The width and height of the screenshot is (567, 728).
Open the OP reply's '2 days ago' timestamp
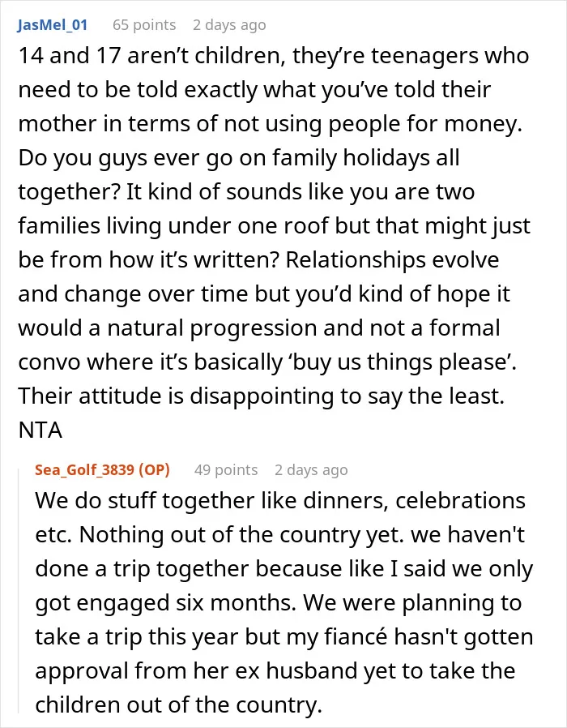(x=311, y=470)
